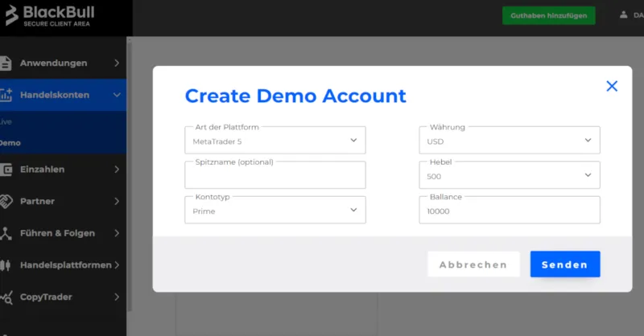Click the BlackBull logo icon
This screenshot has width=644, height=336.
[11, 14]
